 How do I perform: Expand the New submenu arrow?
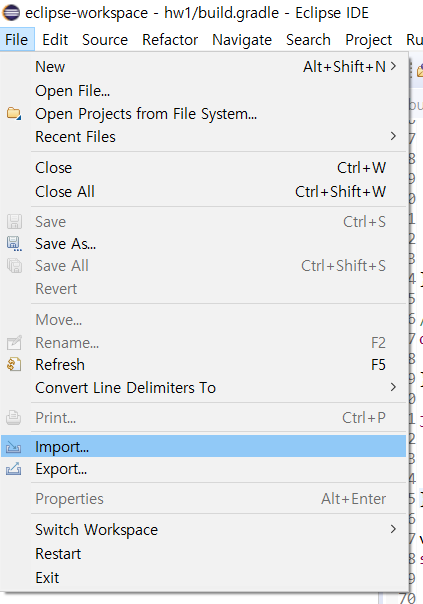point(393,66)
